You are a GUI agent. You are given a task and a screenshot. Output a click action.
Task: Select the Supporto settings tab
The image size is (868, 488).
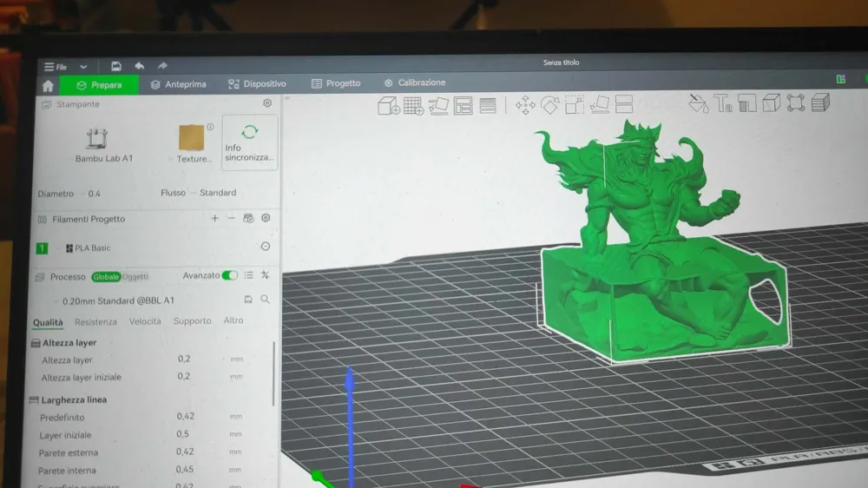pos(192,320)
